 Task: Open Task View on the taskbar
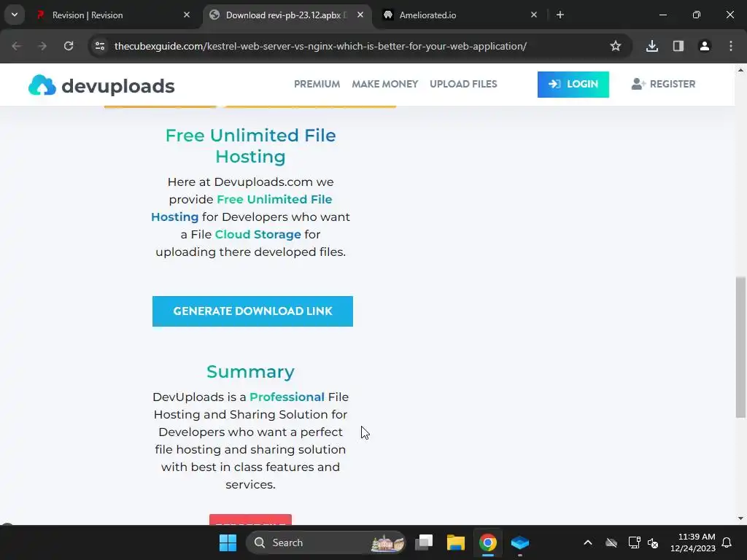coord(424,542)
